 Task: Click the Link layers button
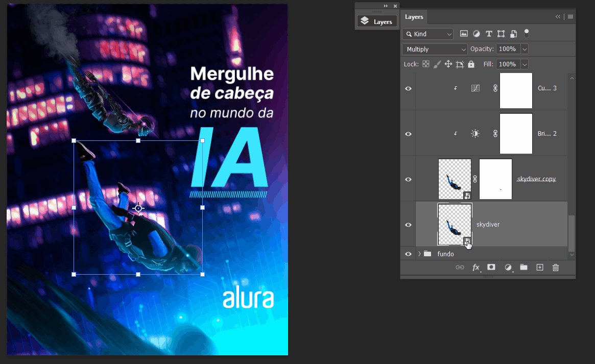(x=460, y=268)
